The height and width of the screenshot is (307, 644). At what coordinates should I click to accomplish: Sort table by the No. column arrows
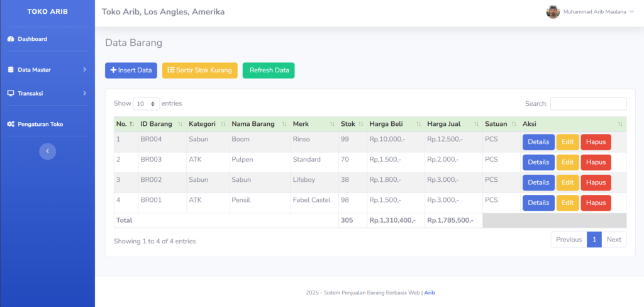pyautogui.click(x=131, y=125)
